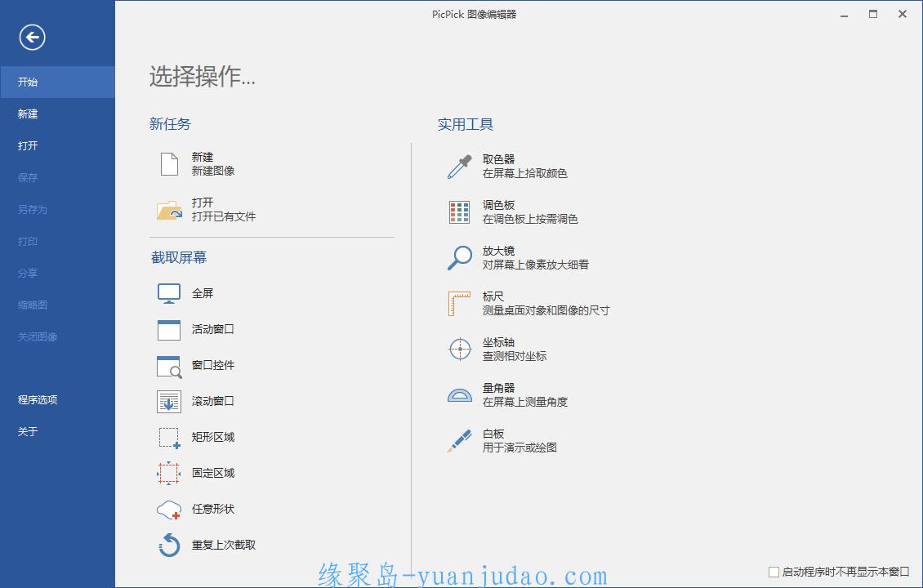Start the Crosshair coordinate tool icon
Viewport: 923px width, 588px height.
pos(459,350)
